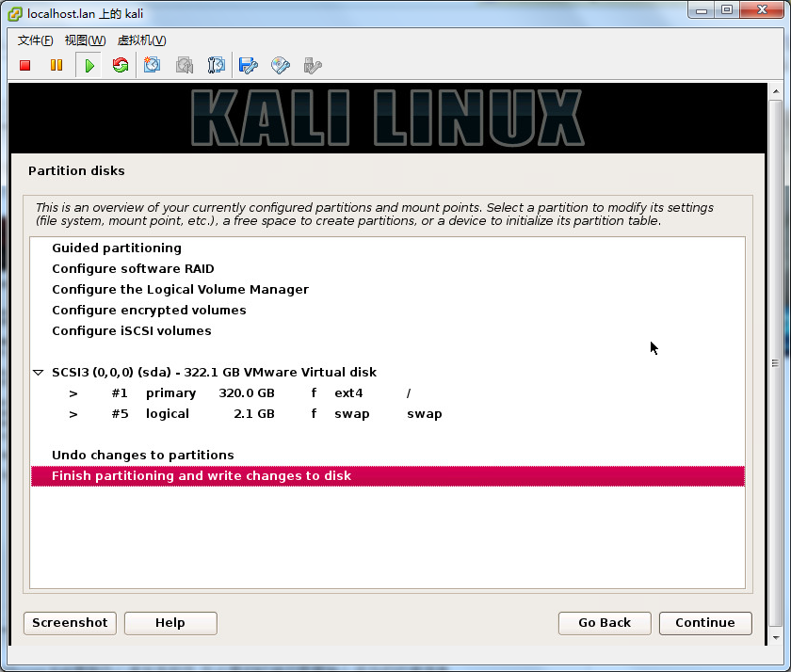
Task: Select Configure software RAID
Action: [387, 268]
